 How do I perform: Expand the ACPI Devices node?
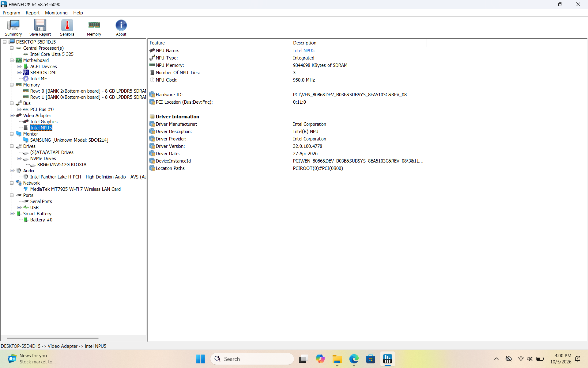coord(19,67)
